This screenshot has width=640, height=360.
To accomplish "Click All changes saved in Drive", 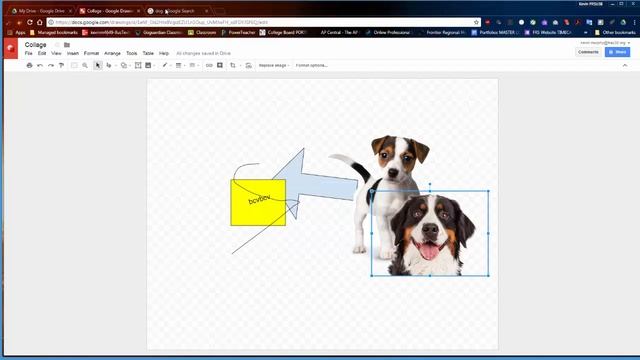I will [203, 53].
